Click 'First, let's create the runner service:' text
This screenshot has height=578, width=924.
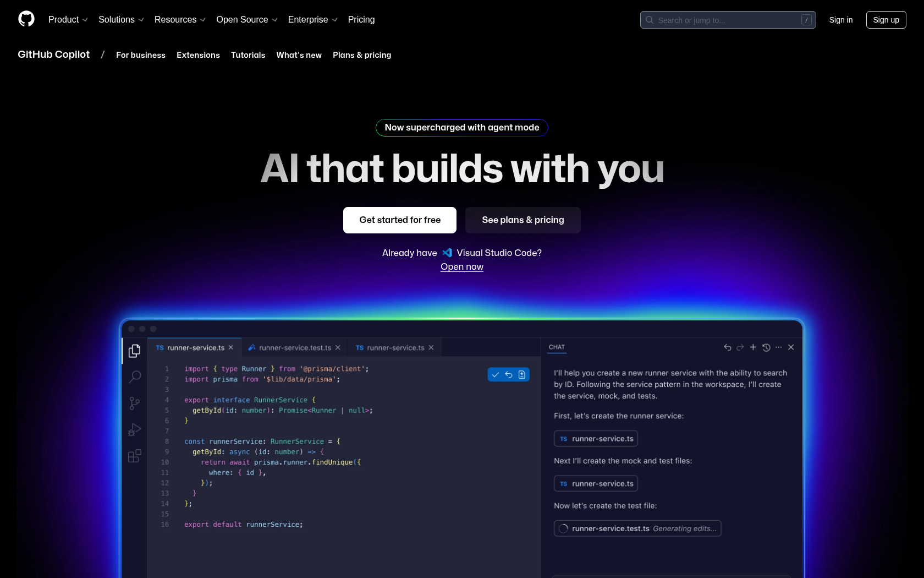click(619, 416)
